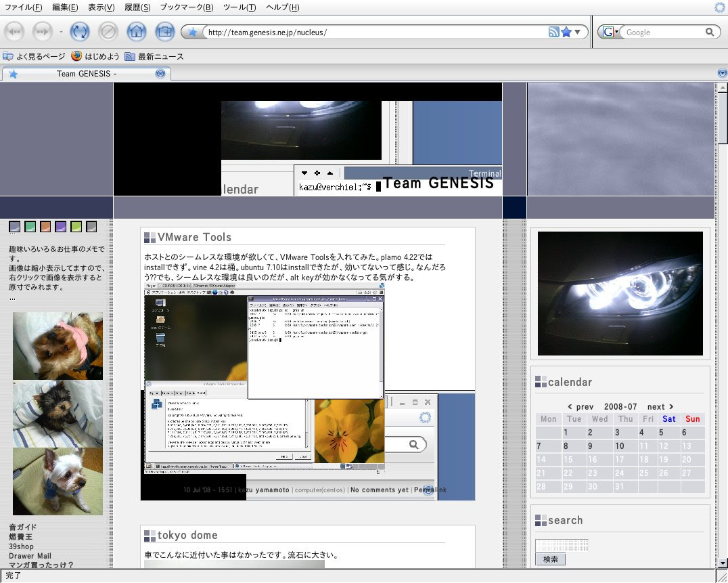Viewport: 728px width, 583px height.
Task: Click the page scrollbar up arrow
Action: coord(722,87)
